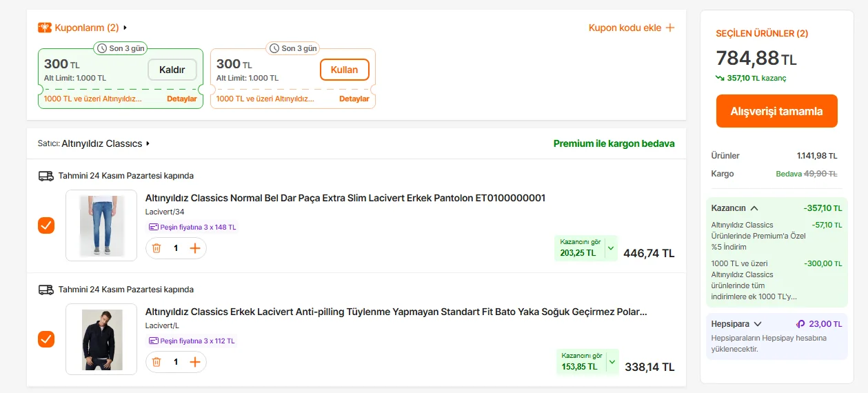Open the blue jeans product thumbnail
This screenshot has height=393, width=868.
[101, 225]
